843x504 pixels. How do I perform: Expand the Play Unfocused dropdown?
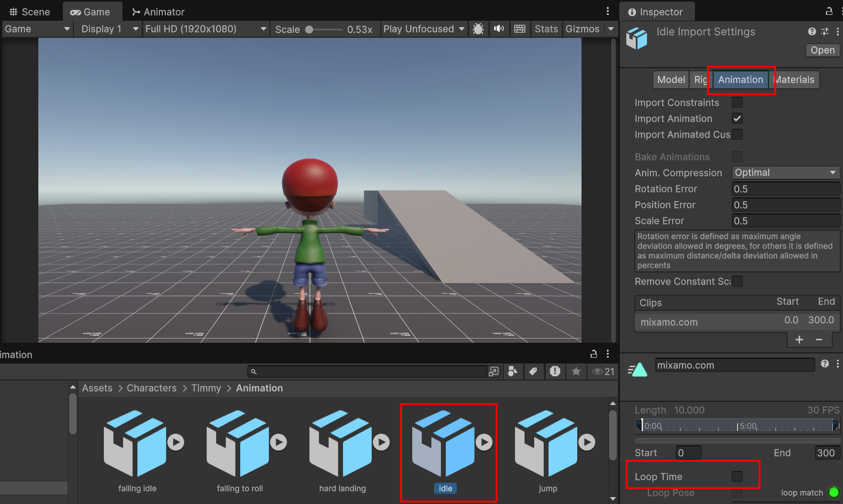tap(423, 29)
